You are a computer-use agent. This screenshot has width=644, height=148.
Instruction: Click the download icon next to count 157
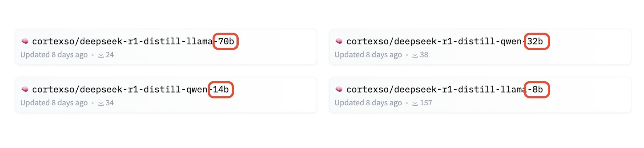point(415,103)
